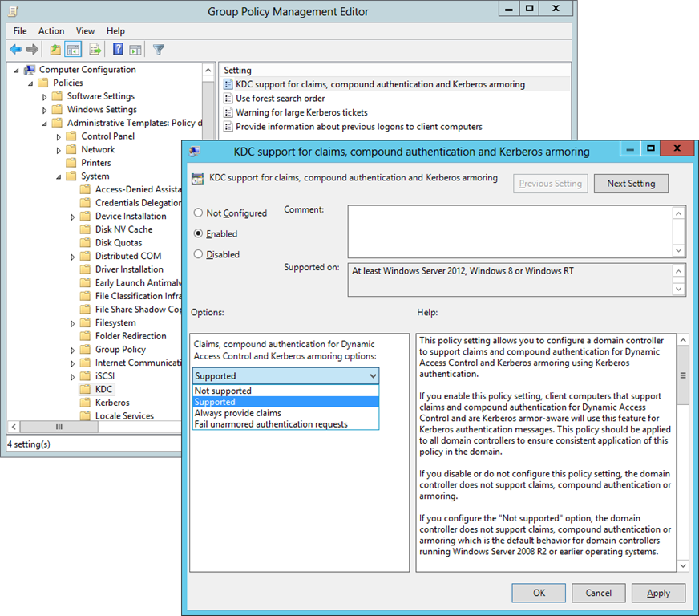The image size is (699, 616).
Task: Click the Filter funnel toolbar icon
Action: 159,50
